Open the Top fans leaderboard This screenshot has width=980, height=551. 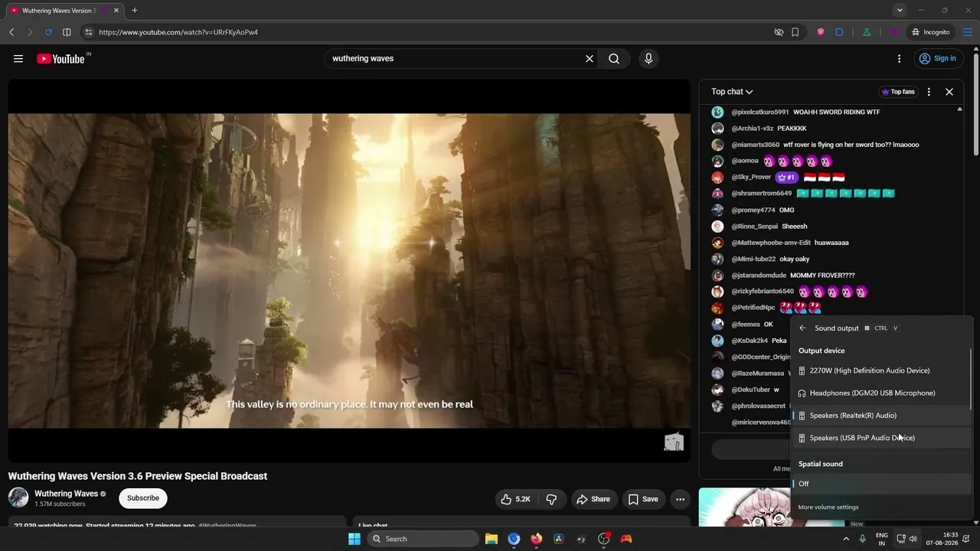click(899, 92)
